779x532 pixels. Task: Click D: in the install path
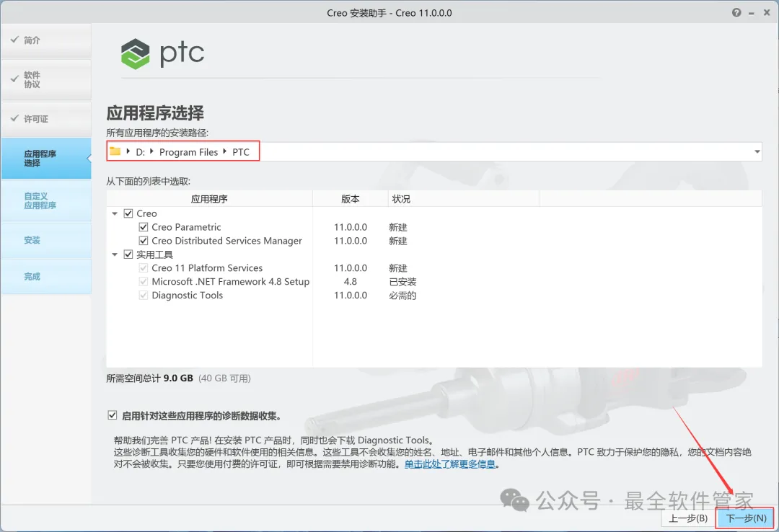(141, 152)
